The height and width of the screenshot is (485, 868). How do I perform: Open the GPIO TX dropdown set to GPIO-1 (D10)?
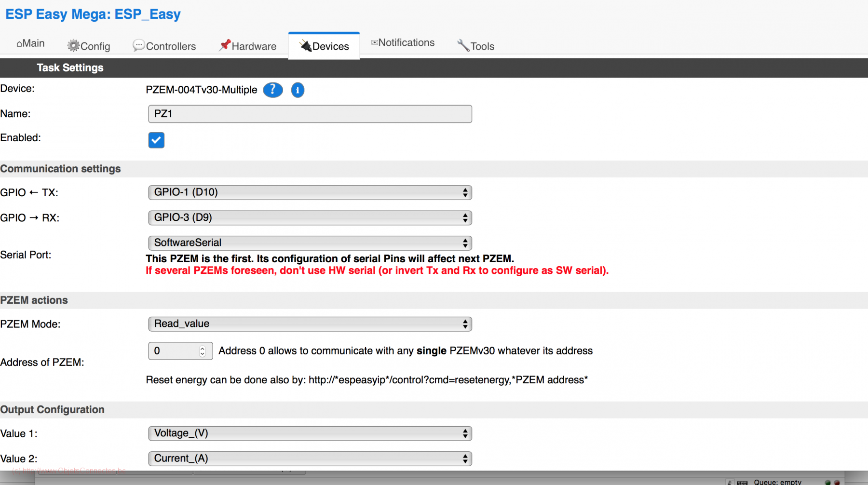pyautogui.click(x=310, y=192)
